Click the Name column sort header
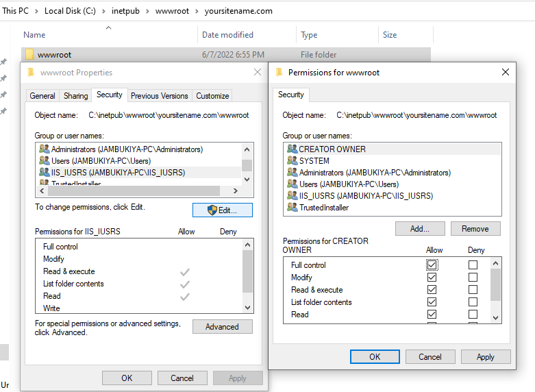This screenshot has width=535, height=392. pos(34,35)
